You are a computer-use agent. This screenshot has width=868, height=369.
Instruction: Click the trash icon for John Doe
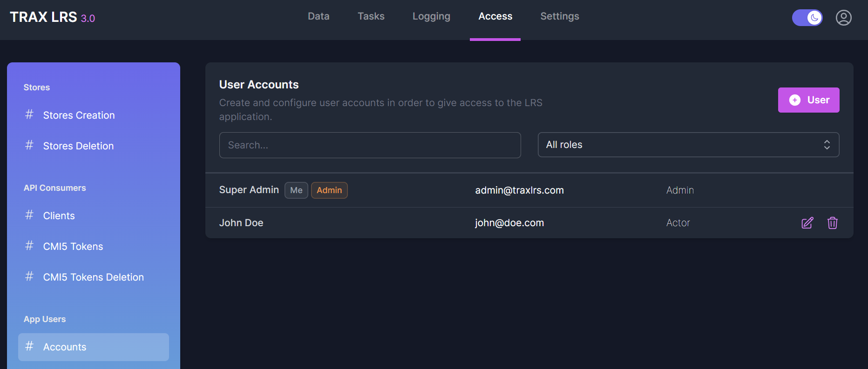click(x=832, y=223)
